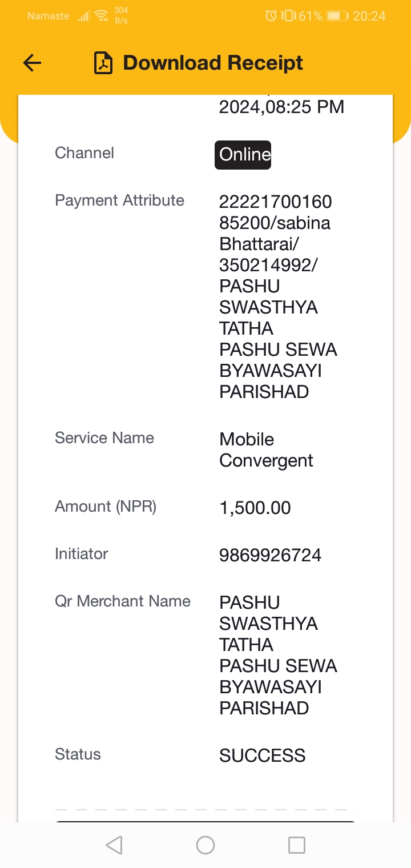Viewport: 411px width, 868px height.
Task: Tap the amount value 1,500.00
Action: [255, 508]
